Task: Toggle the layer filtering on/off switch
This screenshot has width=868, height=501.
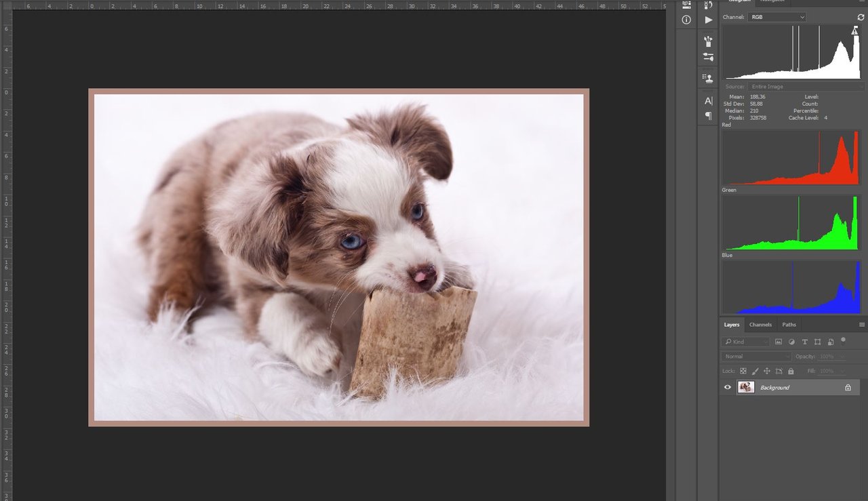Action: point(843,340)
